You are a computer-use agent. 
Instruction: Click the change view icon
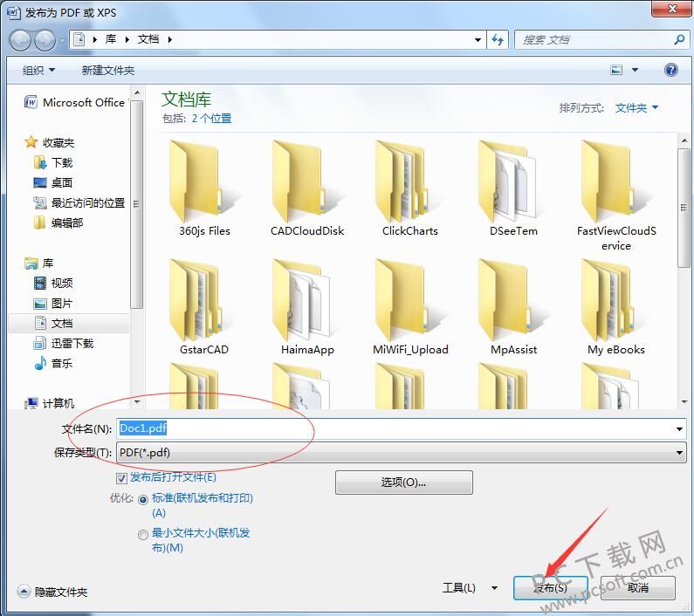pos(616,70)
